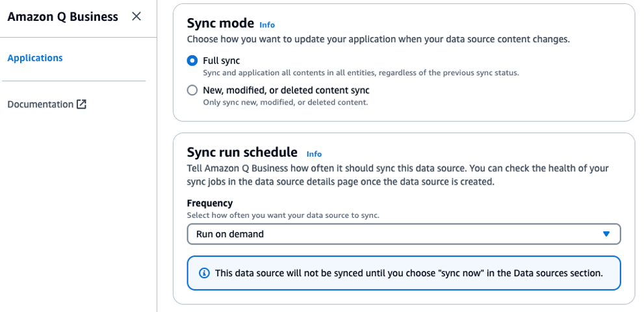
Task: Open the Info link beside Sync run schedule
Action: [314, 154]
